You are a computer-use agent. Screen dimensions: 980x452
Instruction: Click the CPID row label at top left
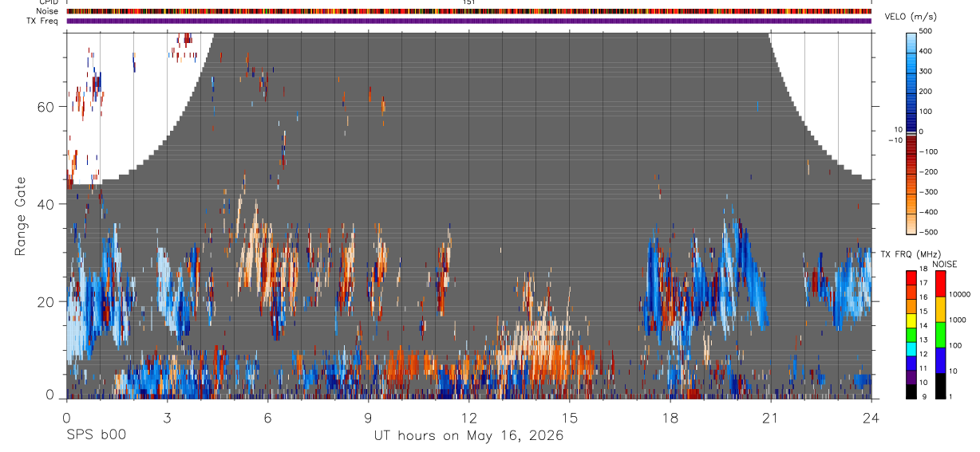[x=47, y=2]
